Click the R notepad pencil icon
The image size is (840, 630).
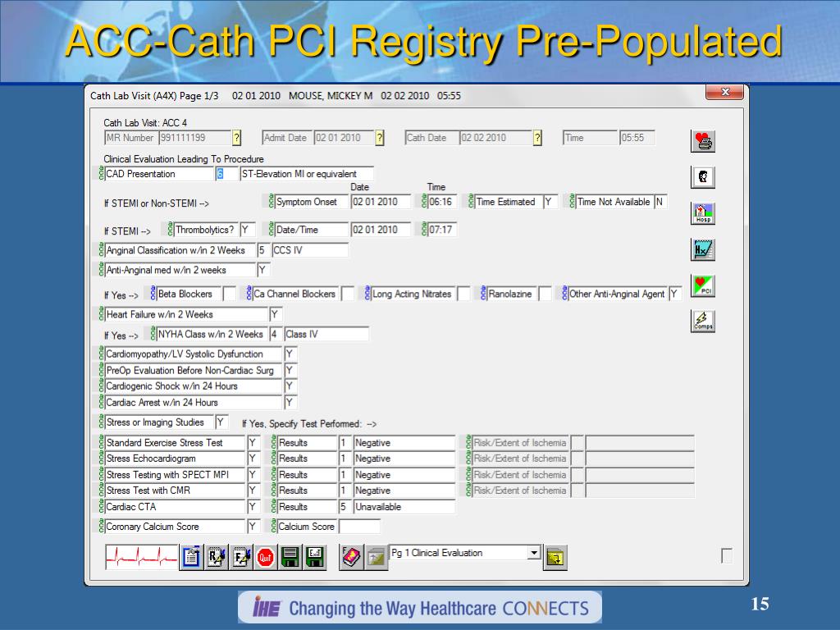click(217, 557)
